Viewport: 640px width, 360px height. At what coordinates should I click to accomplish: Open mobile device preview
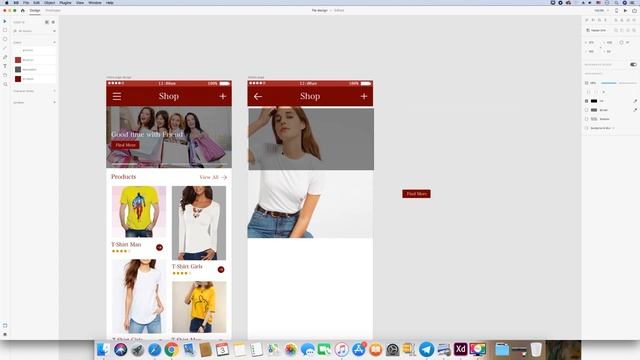pyautogui.click(x=616, y=10)
